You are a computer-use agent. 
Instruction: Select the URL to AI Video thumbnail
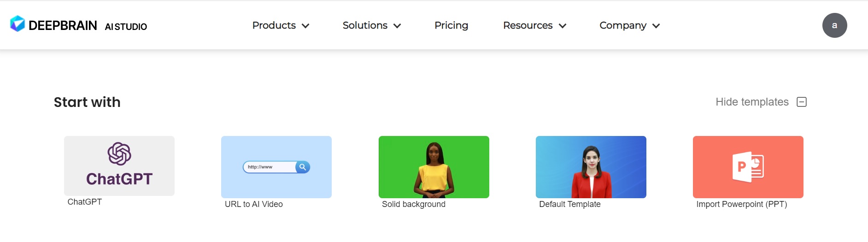[276, 167]
